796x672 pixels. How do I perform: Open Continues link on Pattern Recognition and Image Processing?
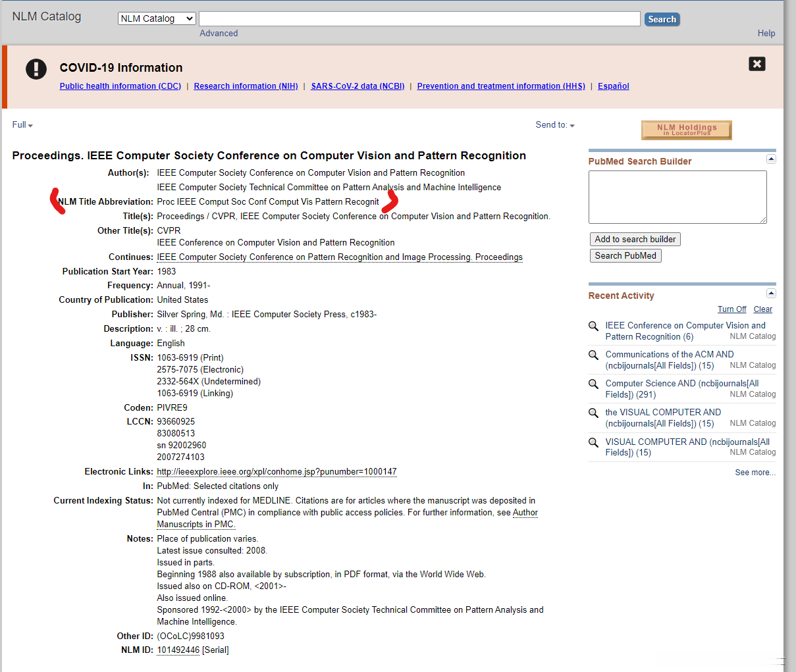(x=340, y=257)
